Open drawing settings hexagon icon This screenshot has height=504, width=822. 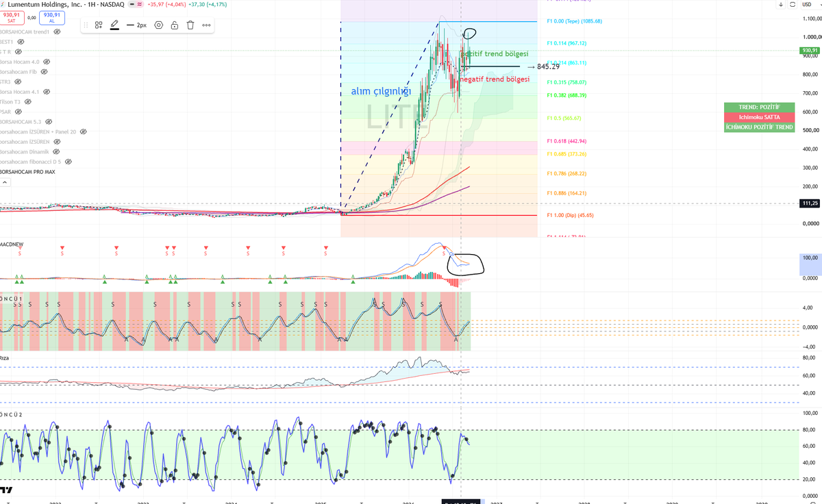(159, 25)
